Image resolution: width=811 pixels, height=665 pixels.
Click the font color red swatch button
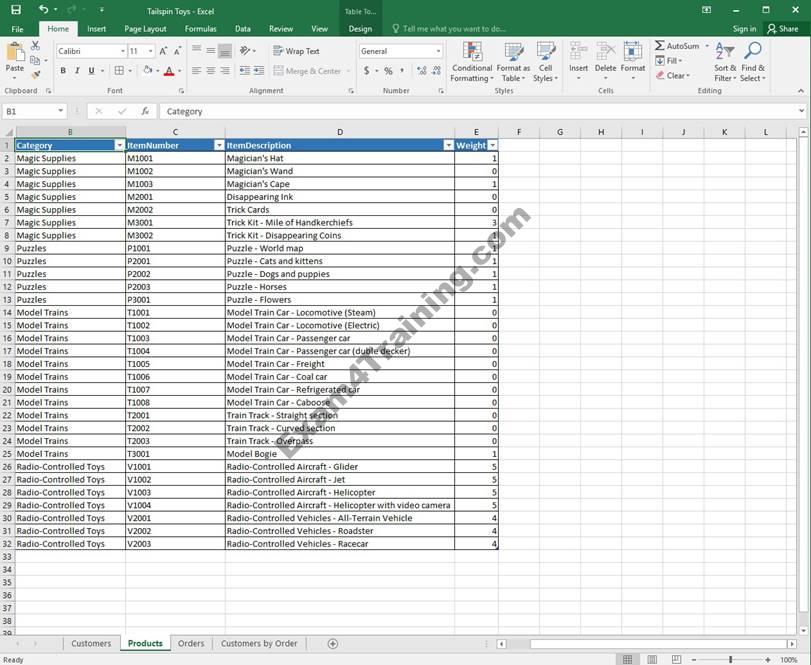coord(168,71)
